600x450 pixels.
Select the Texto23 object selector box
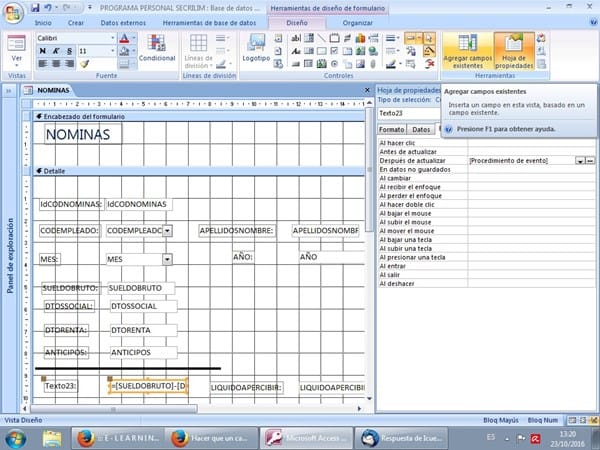pos(408,113)
